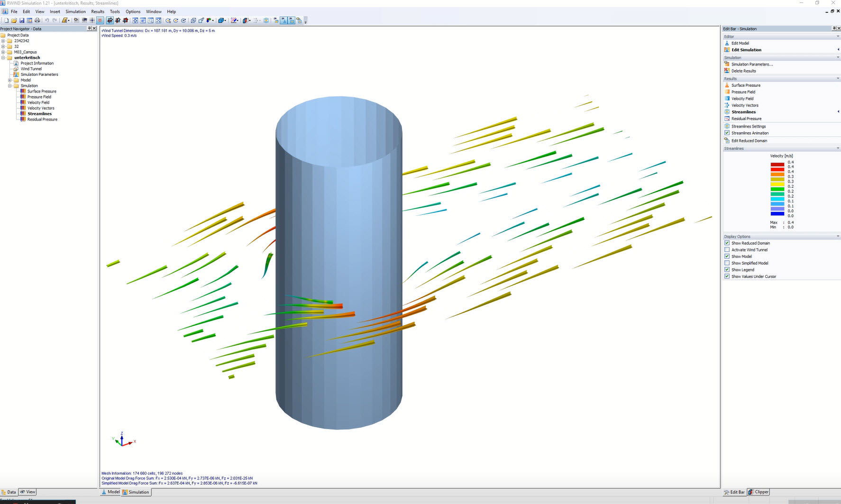
Task: Enable Show Simplified Model checkbox
Action: [x=727, y=263]
